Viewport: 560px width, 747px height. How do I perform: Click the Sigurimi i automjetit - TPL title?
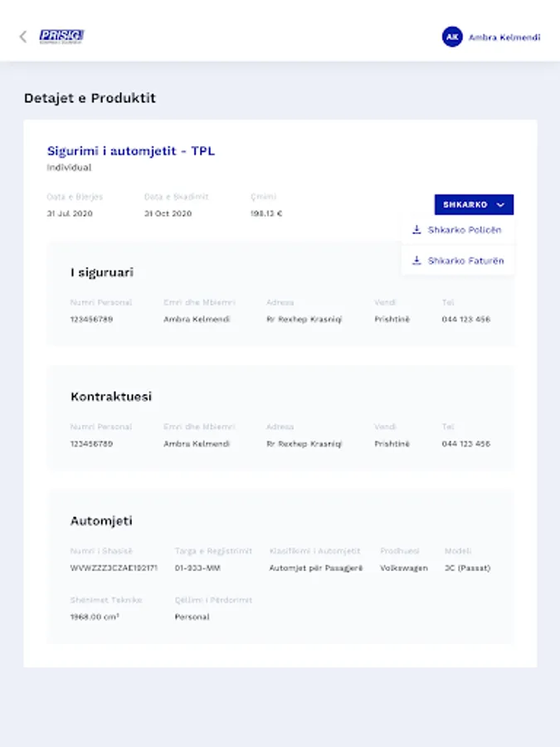pyautogui.click(x=131, y=151)
